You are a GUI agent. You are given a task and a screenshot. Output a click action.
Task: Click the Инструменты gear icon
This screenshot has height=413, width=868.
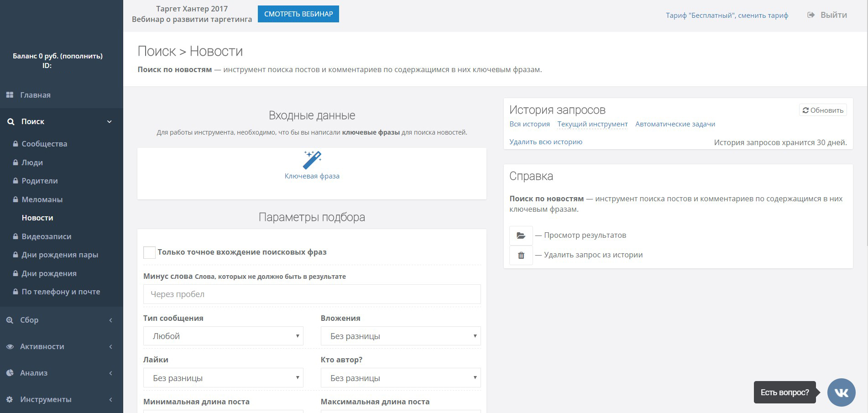coord(10,399)
